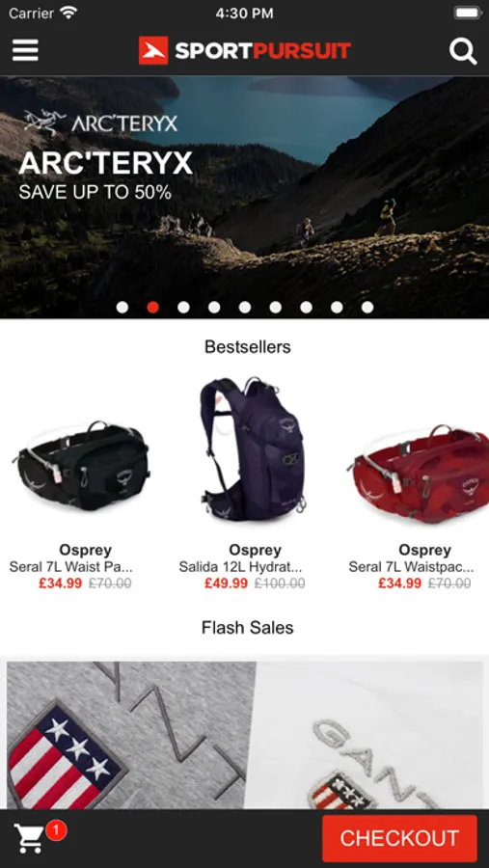Tap the cart badge showing 1
Screen dimensions: 489x868
click(57, 829)
